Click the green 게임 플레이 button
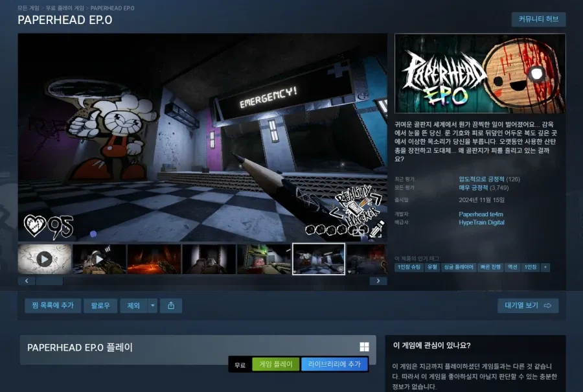This screenshot has height=392, width=583. coord(275,365)
